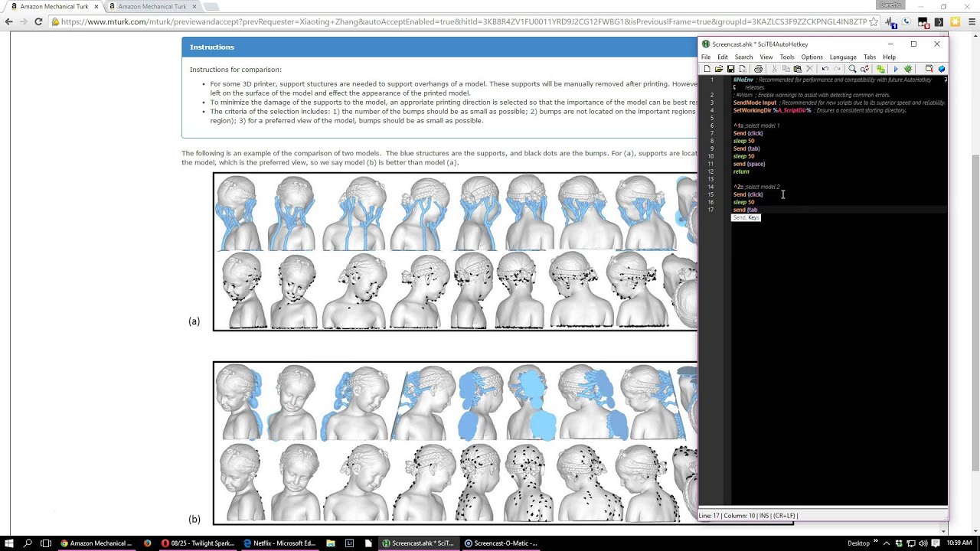Switch to Netflix Microsoft Edge taskbar window
Image resolution: width=980 pixels, height=551 pixels.
(280, 543)
